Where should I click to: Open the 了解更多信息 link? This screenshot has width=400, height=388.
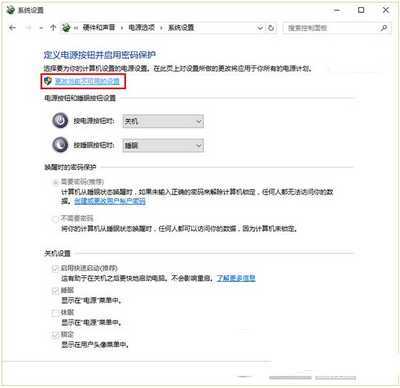(236, 278)
